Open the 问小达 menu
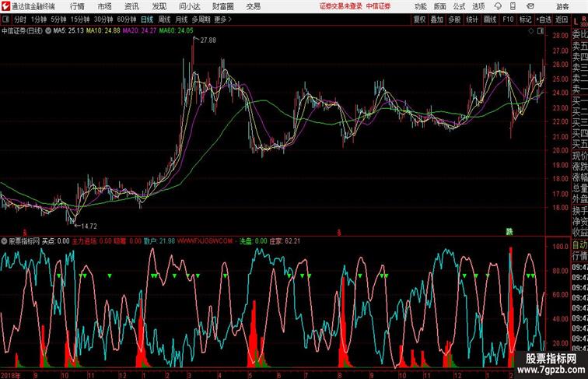588x379 pixels. pos(189,6)
